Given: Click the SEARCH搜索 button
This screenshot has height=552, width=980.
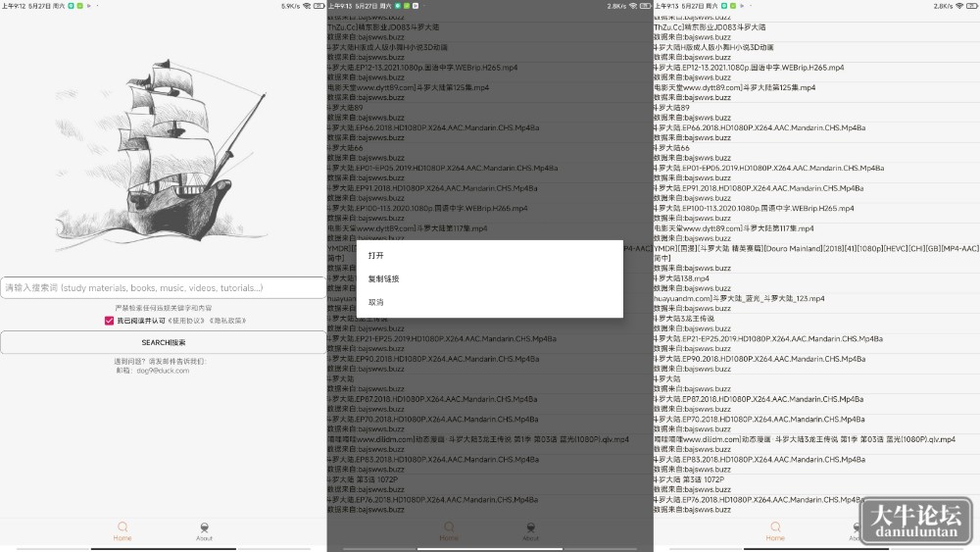Looking at the screenshot, I should [163, 342].
